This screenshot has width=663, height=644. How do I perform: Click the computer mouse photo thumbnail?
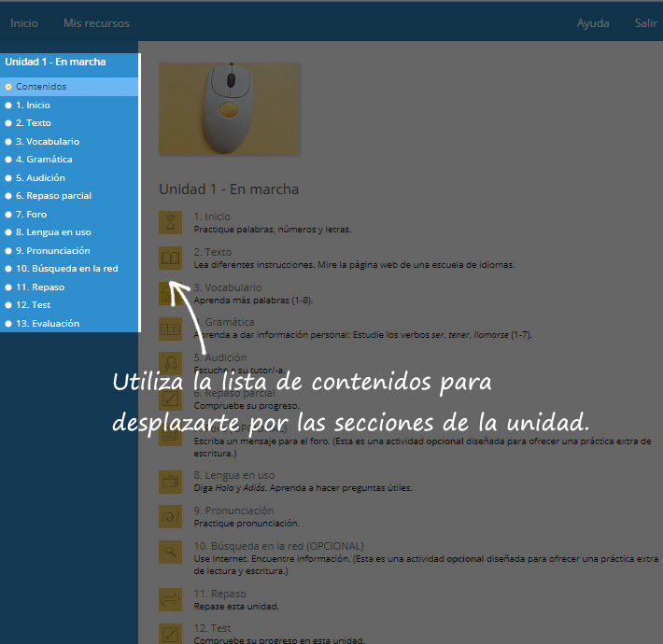pyautogui.click(x=229, y=108)
